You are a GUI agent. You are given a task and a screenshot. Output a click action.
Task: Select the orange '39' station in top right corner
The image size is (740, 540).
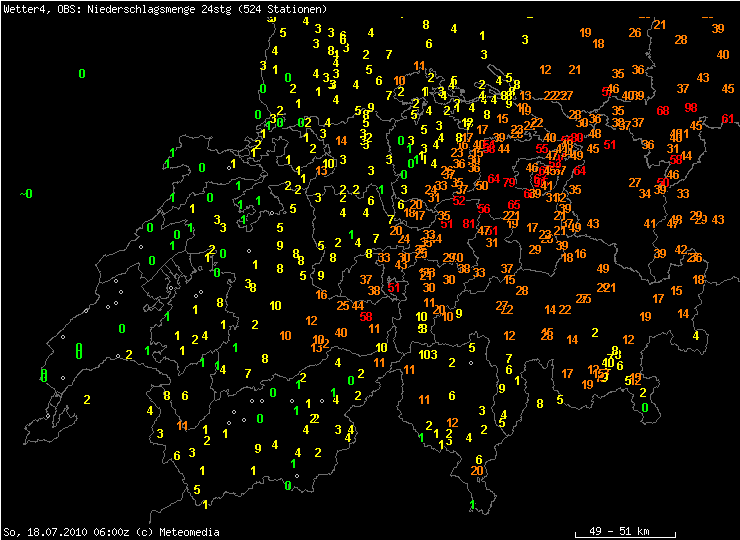[x=718, y=28]
